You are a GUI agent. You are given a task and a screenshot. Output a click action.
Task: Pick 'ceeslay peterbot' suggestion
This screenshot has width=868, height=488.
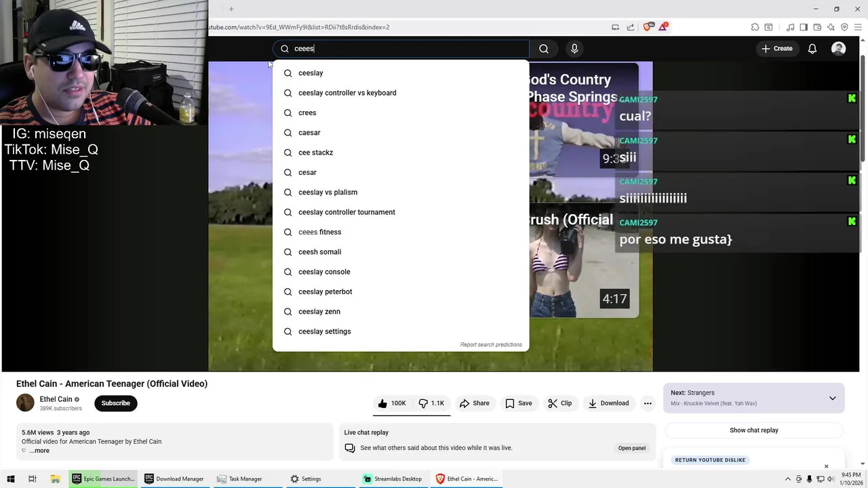pyautogui.click(x=400, y=291)
